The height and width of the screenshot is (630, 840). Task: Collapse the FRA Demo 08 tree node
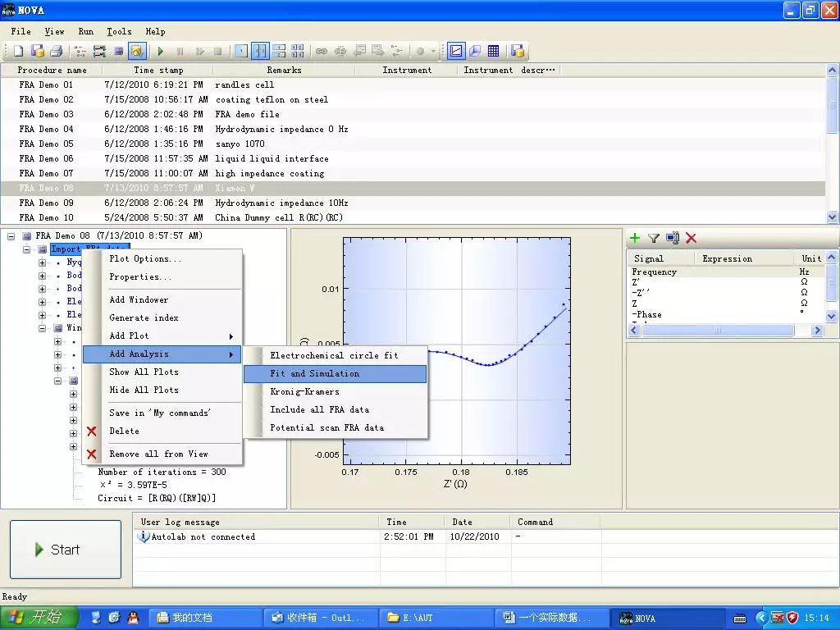(x=11, y=235)
